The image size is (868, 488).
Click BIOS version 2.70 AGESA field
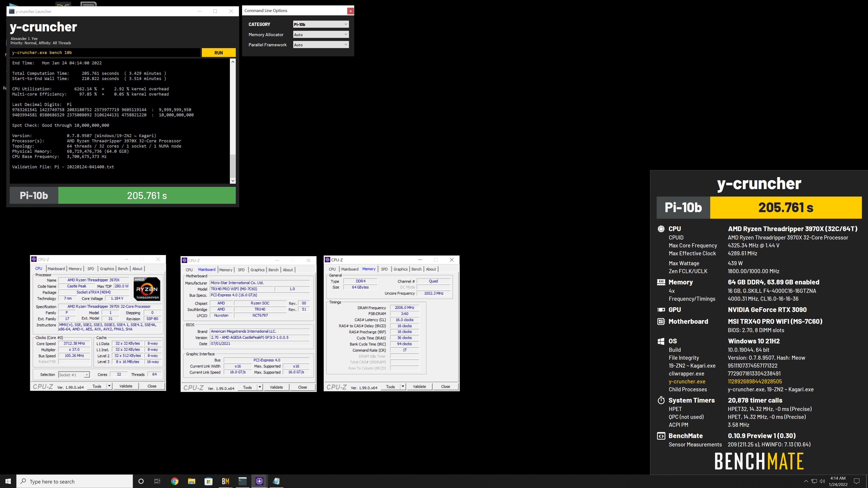260,338
